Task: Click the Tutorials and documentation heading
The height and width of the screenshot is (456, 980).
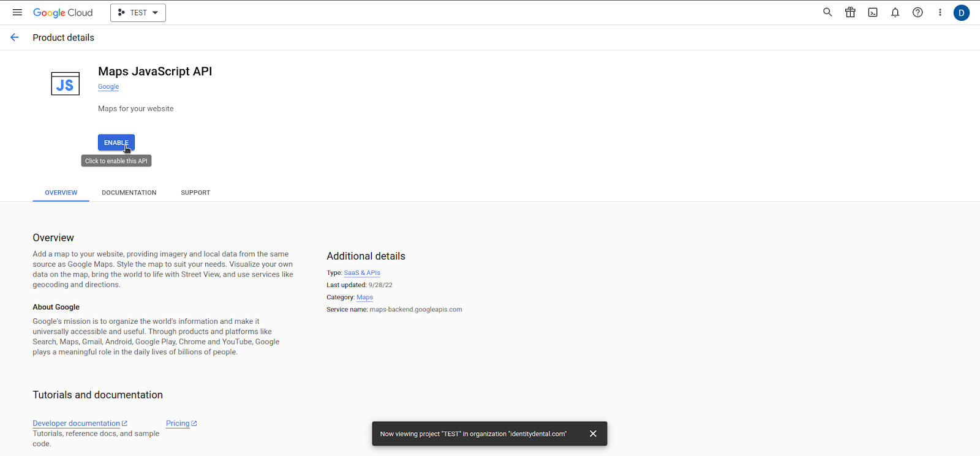Action: (x=98, y=395)
